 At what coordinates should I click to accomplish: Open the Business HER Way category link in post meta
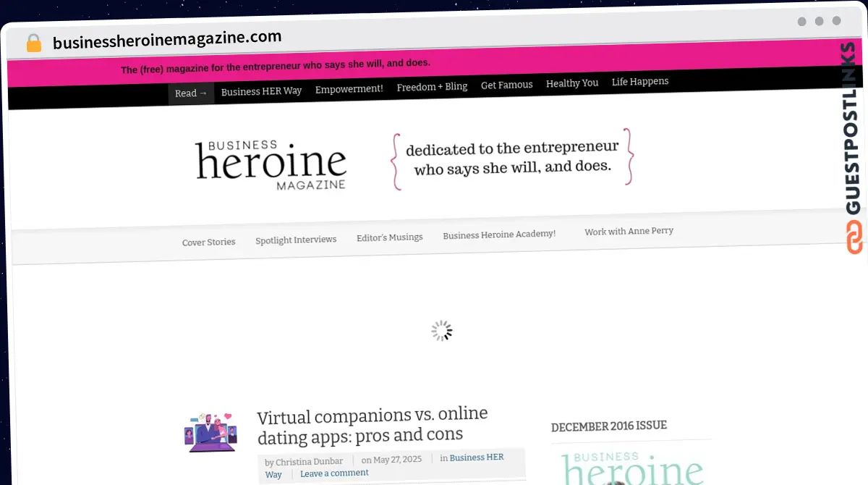[x=384, y=465]
